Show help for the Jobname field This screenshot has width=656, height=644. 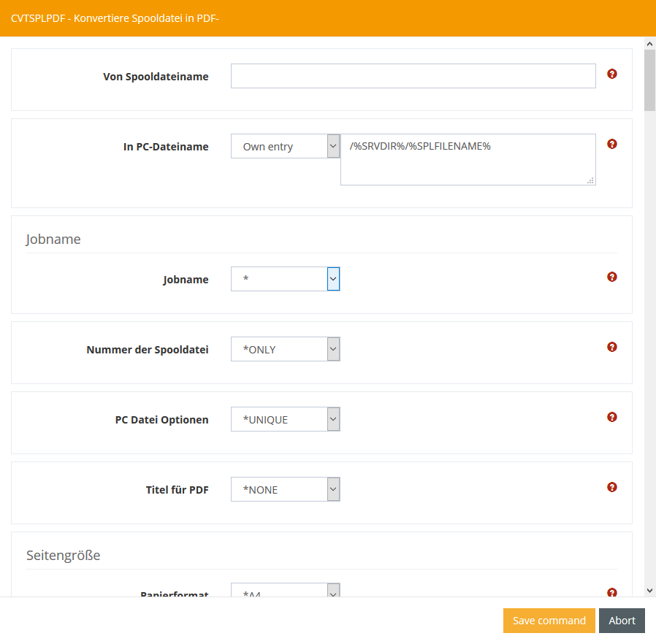click(612, 277)
